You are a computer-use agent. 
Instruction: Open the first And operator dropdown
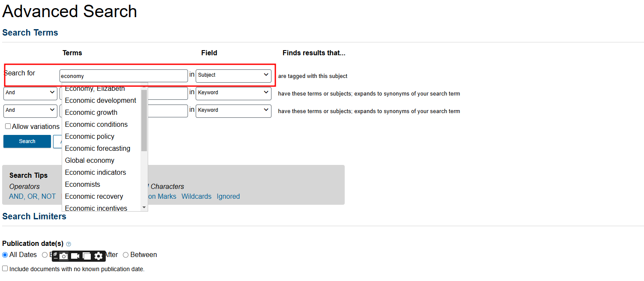tap(30, 93)
